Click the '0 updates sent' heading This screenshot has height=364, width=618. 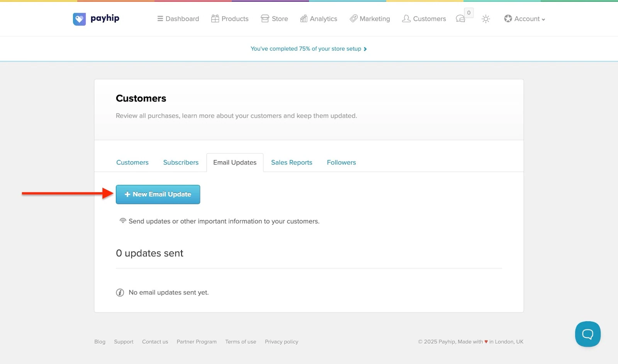[149, 253]
